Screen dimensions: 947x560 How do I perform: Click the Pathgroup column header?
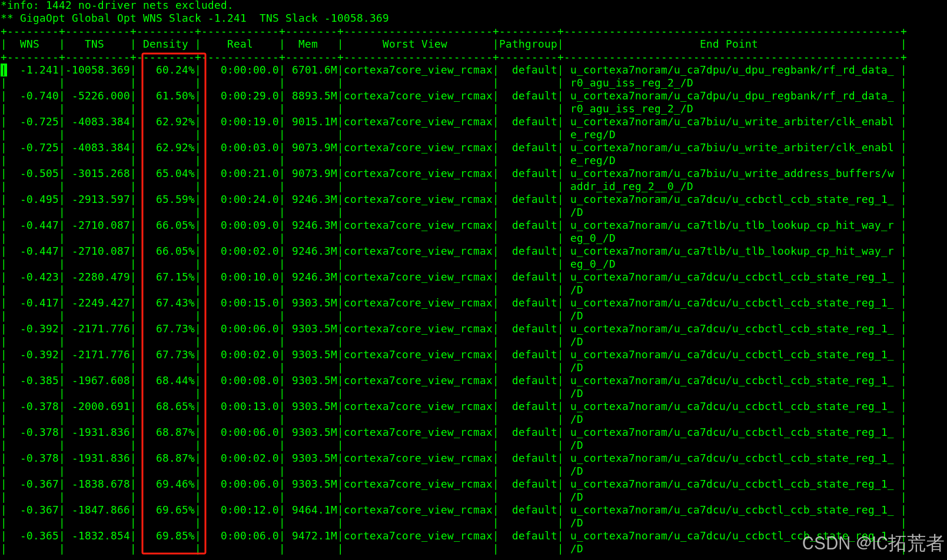(528, 44)
